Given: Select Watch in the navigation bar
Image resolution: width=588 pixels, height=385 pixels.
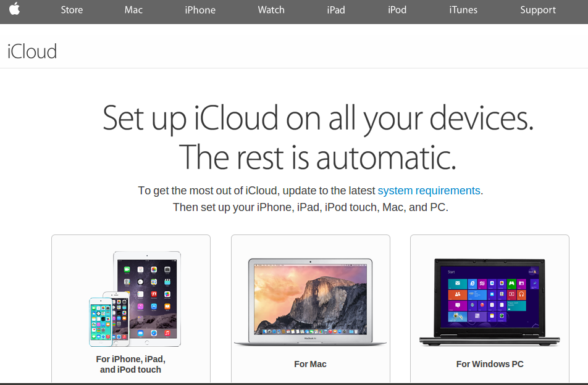Looking at the screenshot, I should pyautogui.click(x=271, y=10).
